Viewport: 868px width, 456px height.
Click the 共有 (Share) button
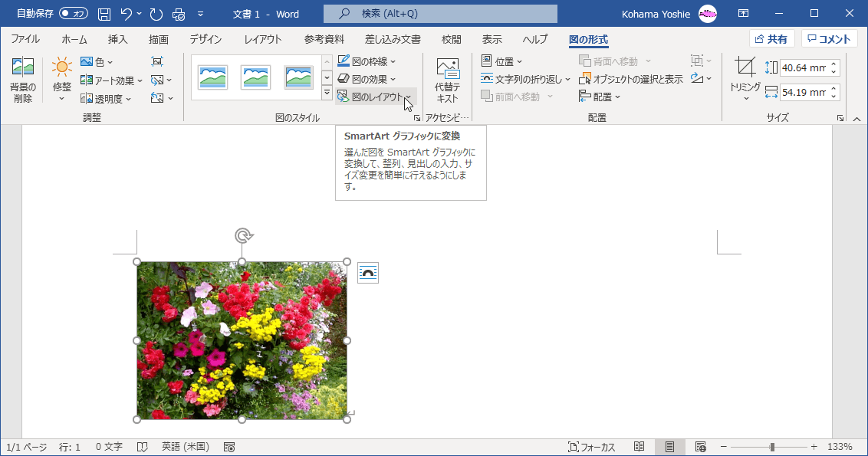tap(771, 38)
